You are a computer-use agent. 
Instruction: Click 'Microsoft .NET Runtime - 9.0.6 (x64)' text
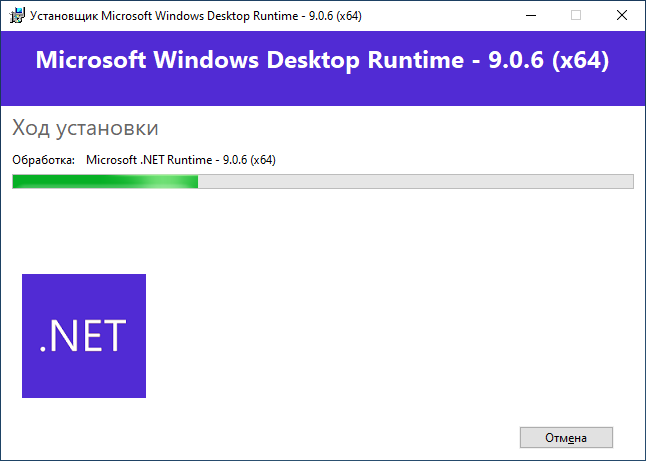coord(181,160)
